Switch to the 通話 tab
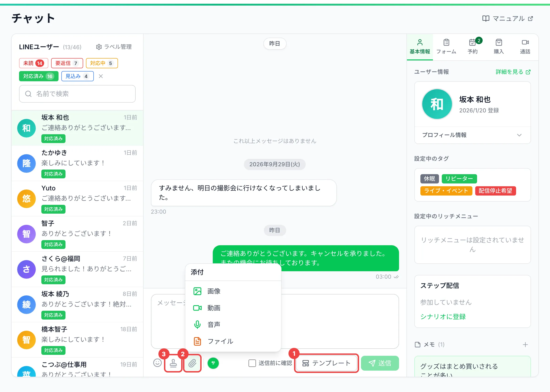Viewport: 550px width, 392px height. click(525, 47)
